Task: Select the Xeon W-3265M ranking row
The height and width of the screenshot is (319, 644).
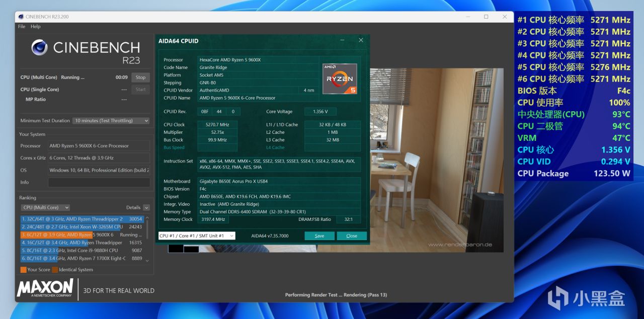Action: (x=82, y=227)
